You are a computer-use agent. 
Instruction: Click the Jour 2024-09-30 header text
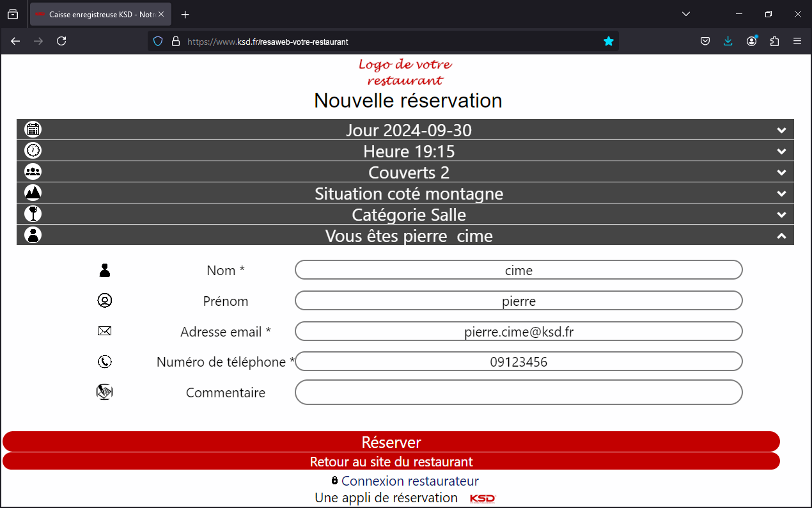(409, 130)
